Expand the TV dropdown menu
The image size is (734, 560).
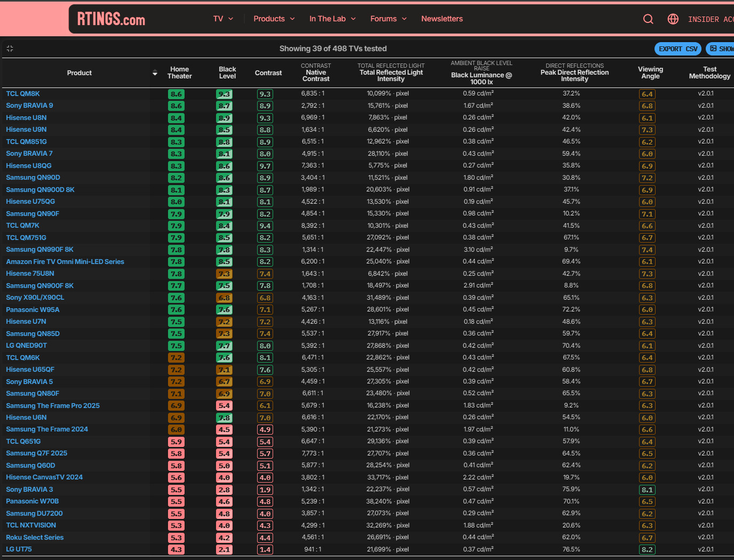pyautogui.click(x=223, y=19)
